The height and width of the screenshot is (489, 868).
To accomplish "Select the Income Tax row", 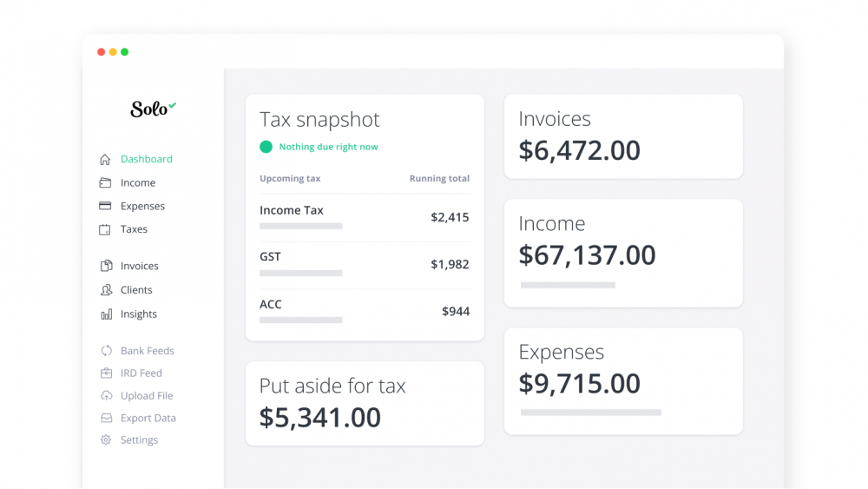I will tap(365, 217).
